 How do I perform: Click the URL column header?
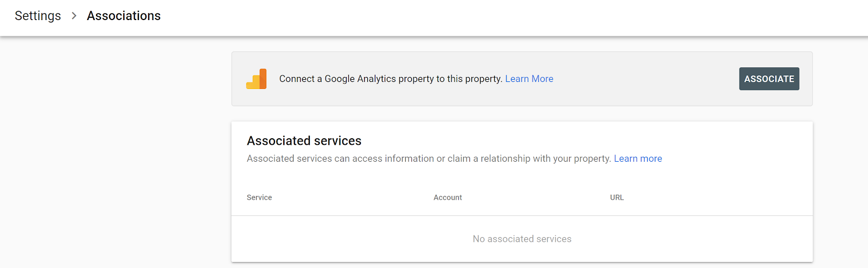(x=617, y=197)
